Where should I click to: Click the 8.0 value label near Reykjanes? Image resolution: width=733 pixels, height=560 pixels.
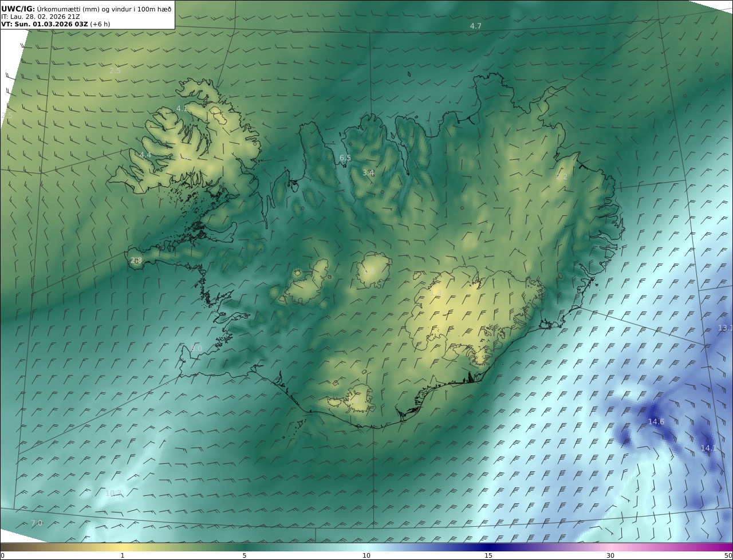pyautogui.click(x=196, y=348)
